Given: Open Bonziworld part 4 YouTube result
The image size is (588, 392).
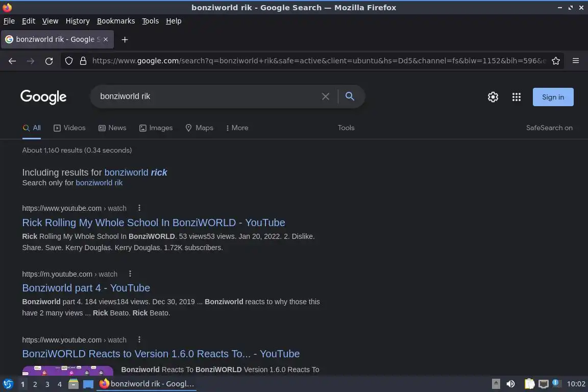Looking at the screenshot, I should (86, 288).
